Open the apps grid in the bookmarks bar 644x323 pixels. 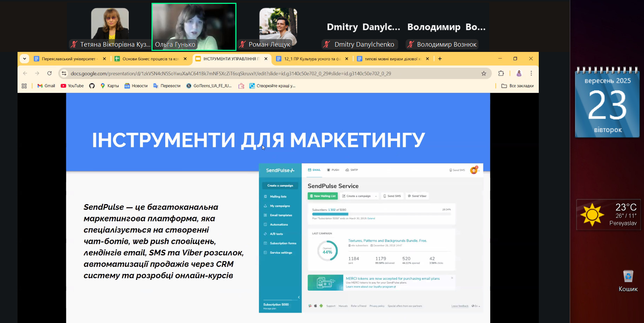(24, 86)
